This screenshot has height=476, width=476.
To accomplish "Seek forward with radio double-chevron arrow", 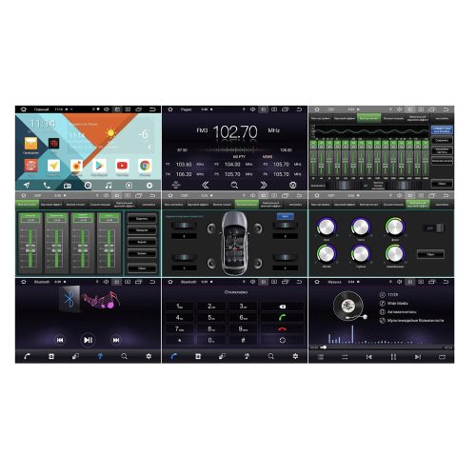I will pos(264,185).
